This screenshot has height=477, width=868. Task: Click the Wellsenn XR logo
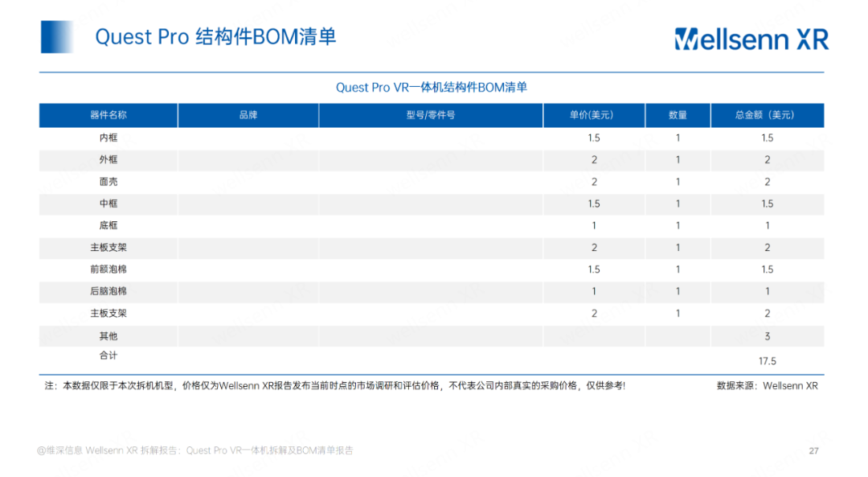coord(751,39)
